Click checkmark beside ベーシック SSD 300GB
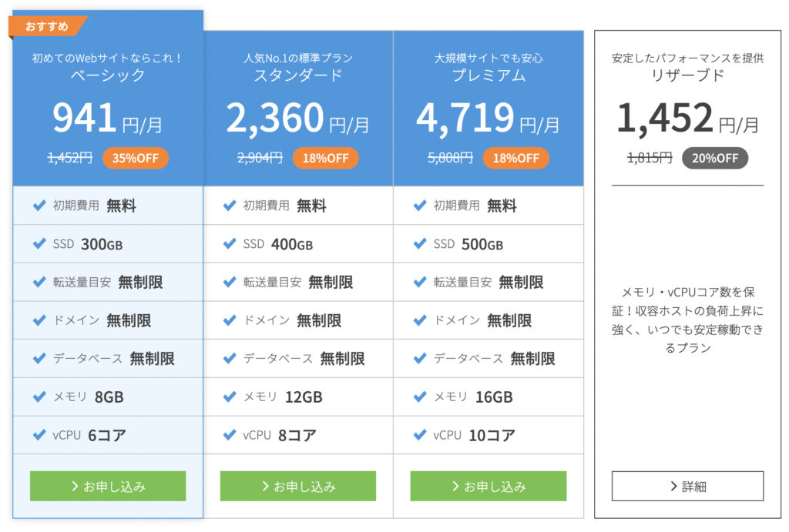The height and width of the screenshot is (532, 789). (39, 244)
